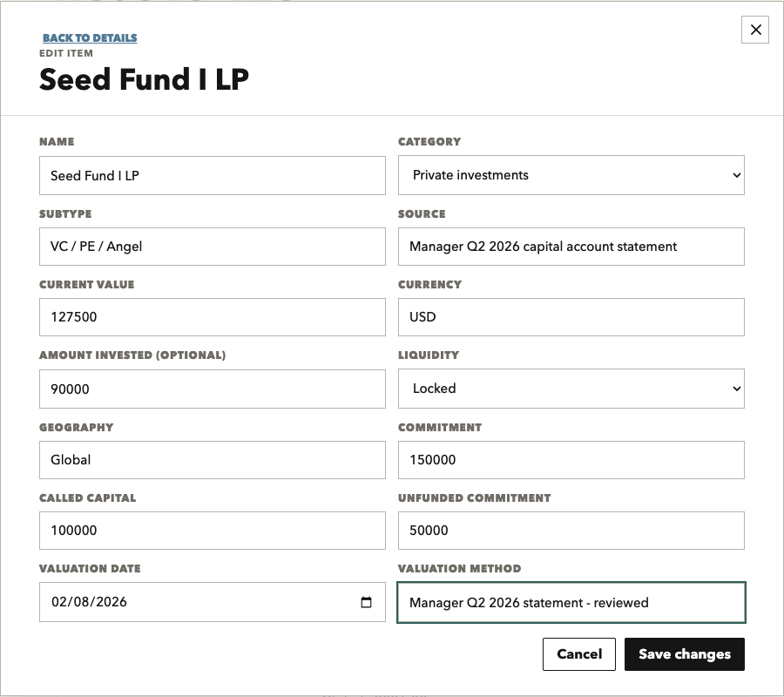The height and width of the screenshot is (697, 784).
Task: Edit the Valuation Method text field
Action: (x=571, y=603)
